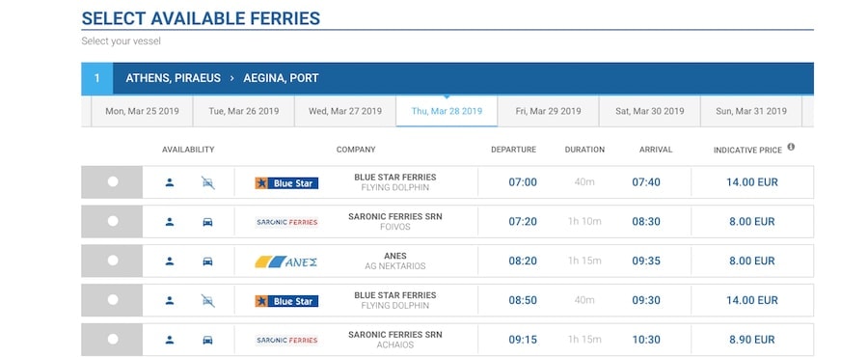Screen dimensions: 868x358
Task: Click crossed-out car icon in 07:00 row
Action: (x=207, y=182)
